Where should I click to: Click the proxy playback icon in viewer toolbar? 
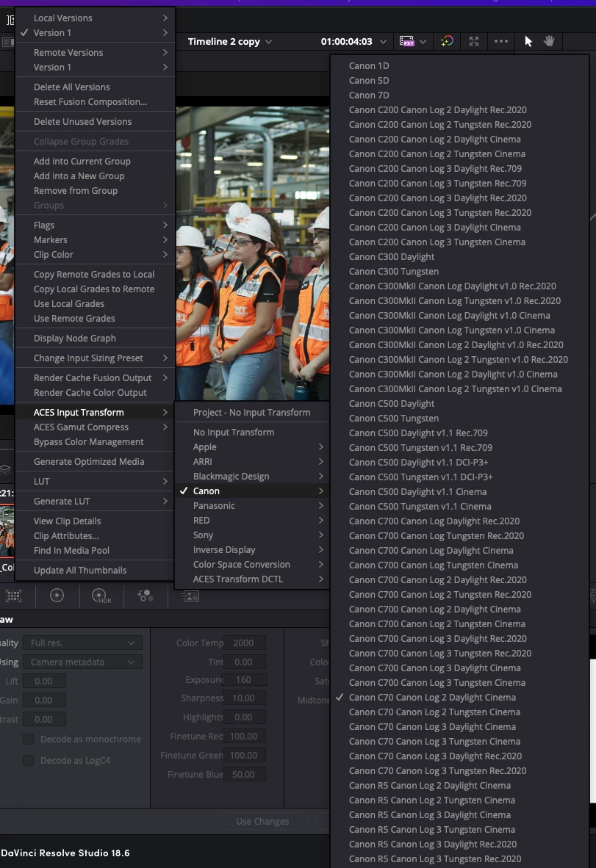click(x=407, y=42)
